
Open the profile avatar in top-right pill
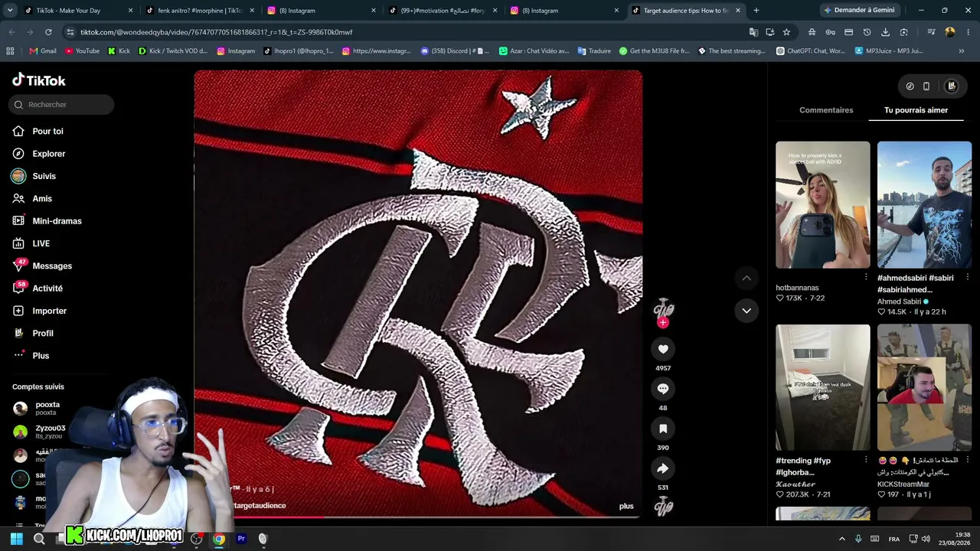click(952, 86)
